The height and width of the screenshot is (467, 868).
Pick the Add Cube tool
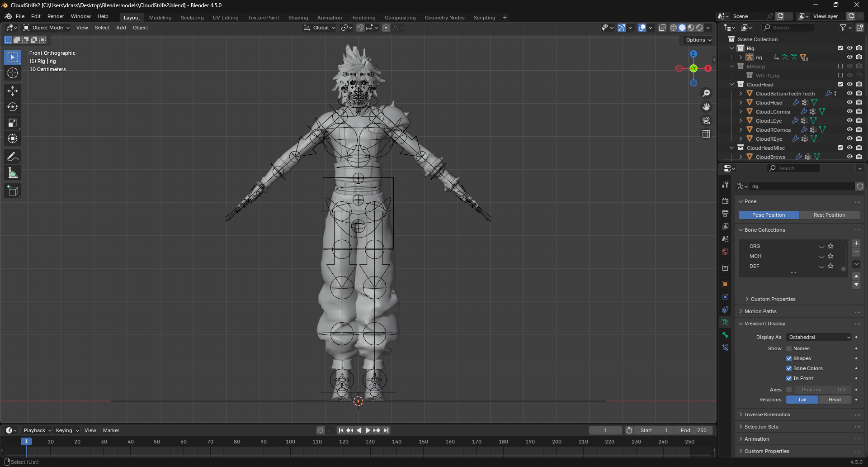pyautogui.click(x=13, y=191)
